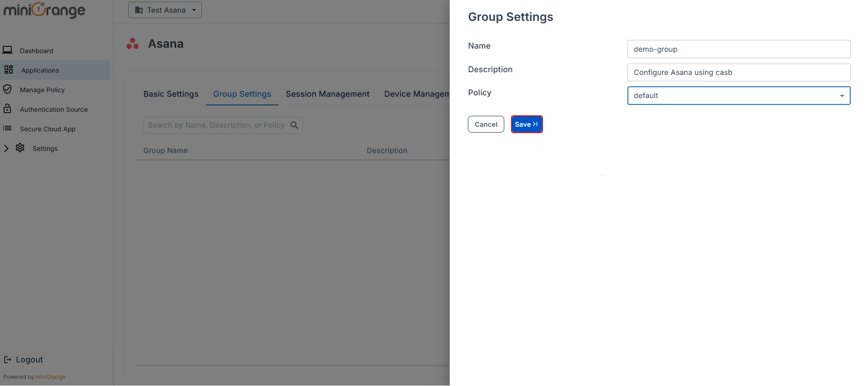The width and height of the screenshot is (868, 386).
Task: Click the Asana three-dot logo icon
Action: point(132,44)
